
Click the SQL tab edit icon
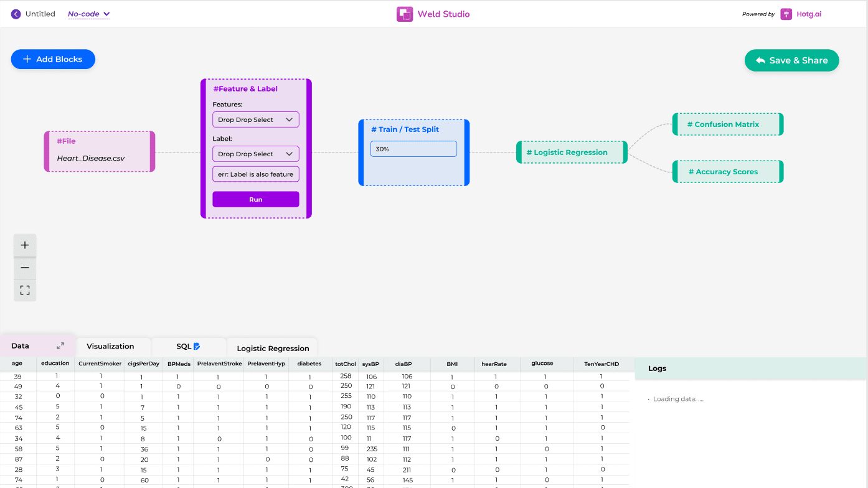point(197,346)
